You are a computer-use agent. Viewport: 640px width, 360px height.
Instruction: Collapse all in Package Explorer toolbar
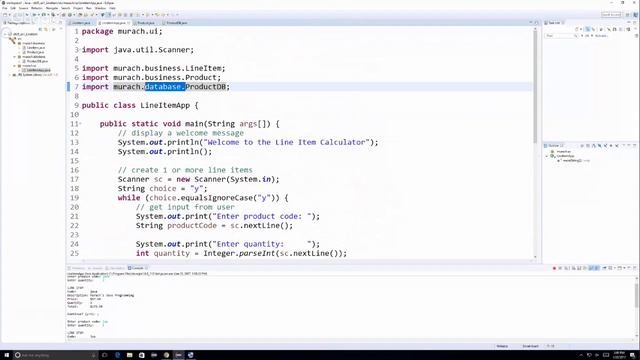click(40, 29)
